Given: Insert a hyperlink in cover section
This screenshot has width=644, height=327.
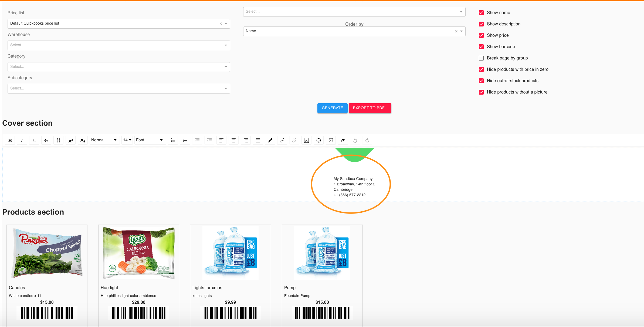Looking at the screenshot, I should [282, 140].
